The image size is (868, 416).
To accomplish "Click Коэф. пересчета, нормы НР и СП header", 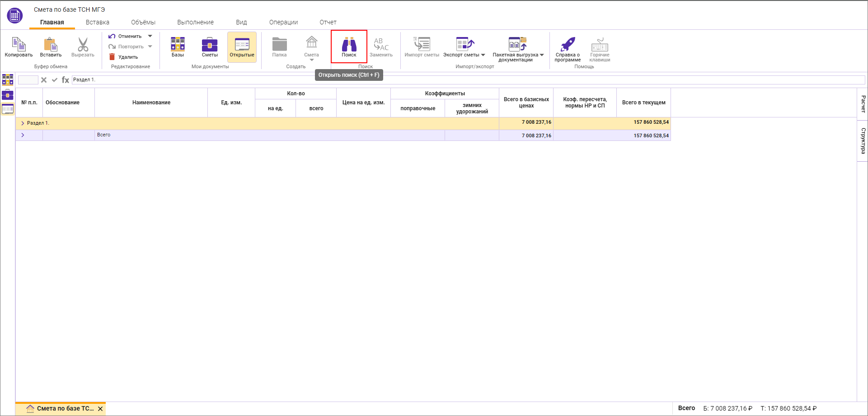I will [585, 103].
